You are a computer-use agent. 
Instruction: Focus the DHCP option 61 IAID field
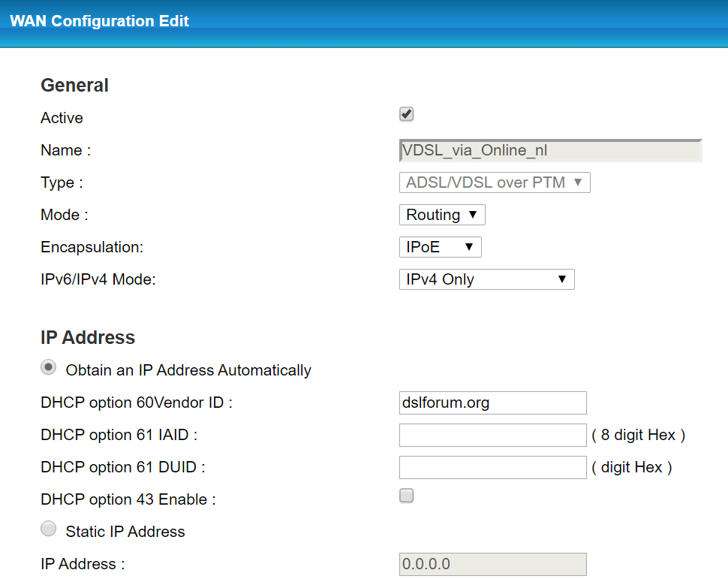[492, 435]
